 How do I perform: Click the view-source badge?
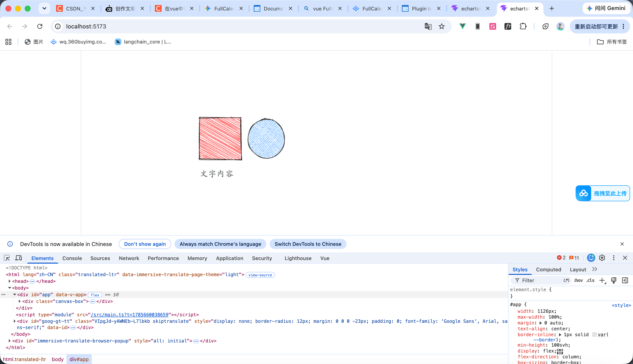[260, 275]
